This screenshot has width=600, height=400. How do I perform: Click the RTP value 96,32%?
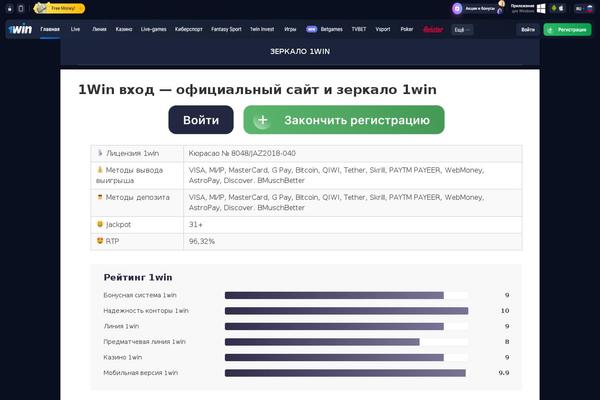202,241
